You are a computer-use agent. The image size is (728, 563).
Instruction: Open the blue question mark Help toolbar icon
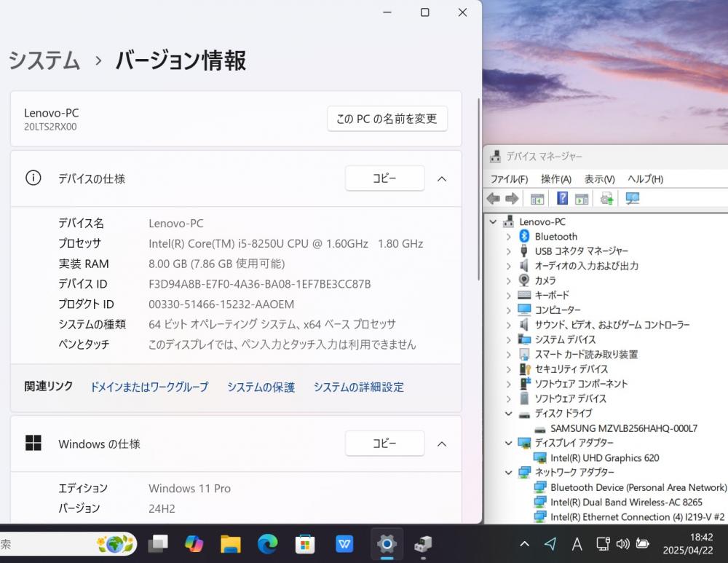click(x=562, y=198)
